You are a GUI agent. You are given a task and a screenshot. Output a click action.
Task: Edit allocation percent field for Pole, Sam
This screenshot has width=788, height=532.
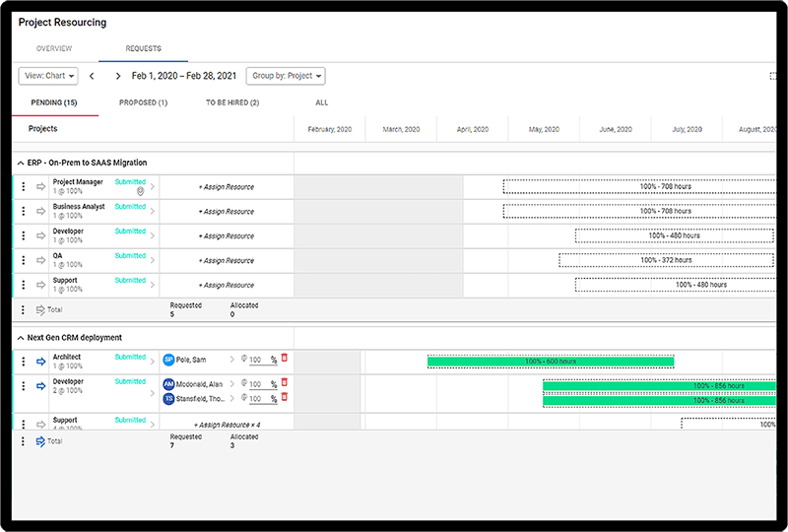click(x=263, y=360)
